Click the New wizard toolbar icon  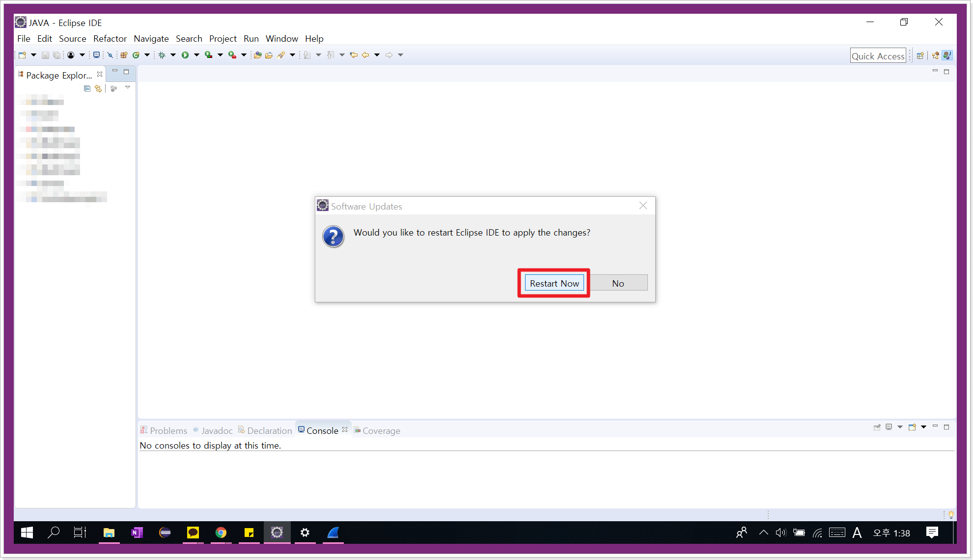[x=23, y=55]
